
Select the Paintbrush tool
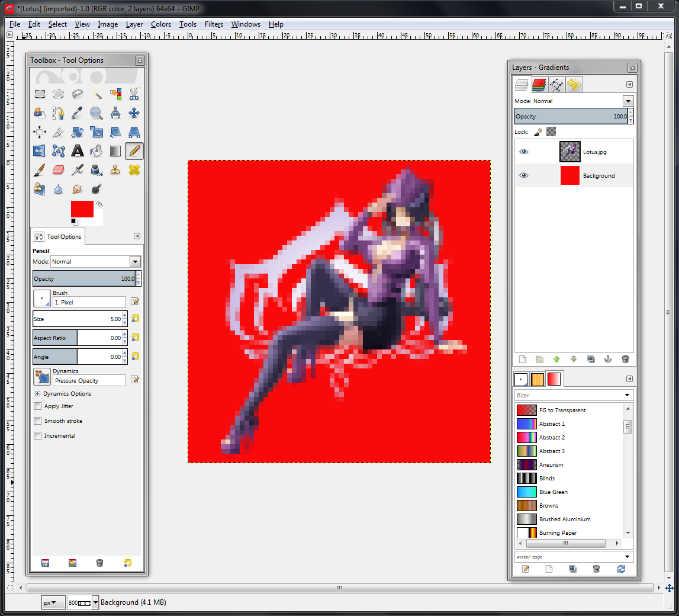(40, 170)
